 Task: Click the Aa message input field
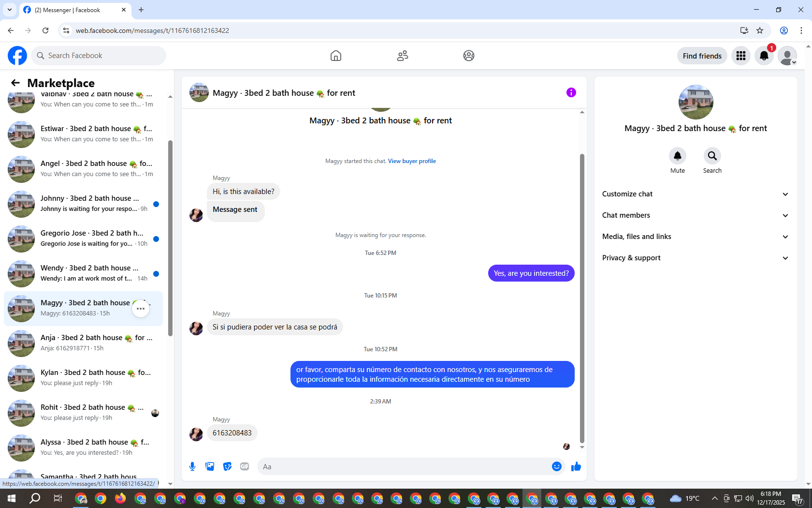pyautogui.click(x=404, y=466)
